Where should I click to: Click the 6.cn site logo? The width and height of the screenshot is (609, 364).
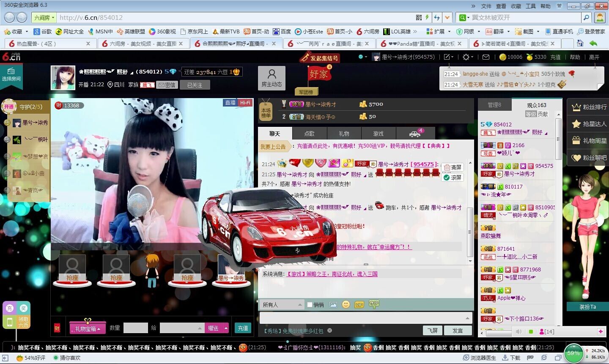11,56
